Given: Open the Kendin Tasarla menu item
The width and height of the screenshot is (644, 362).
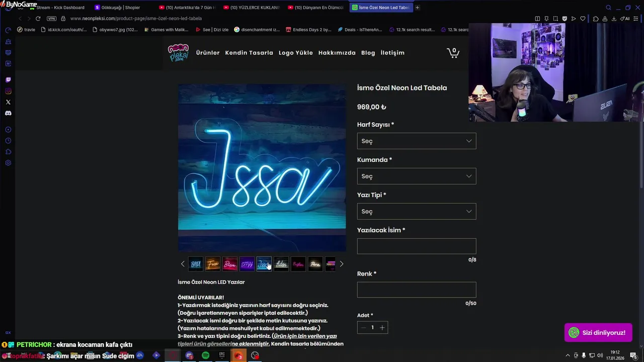Looking at the screenshot, I should pos(249,53).
